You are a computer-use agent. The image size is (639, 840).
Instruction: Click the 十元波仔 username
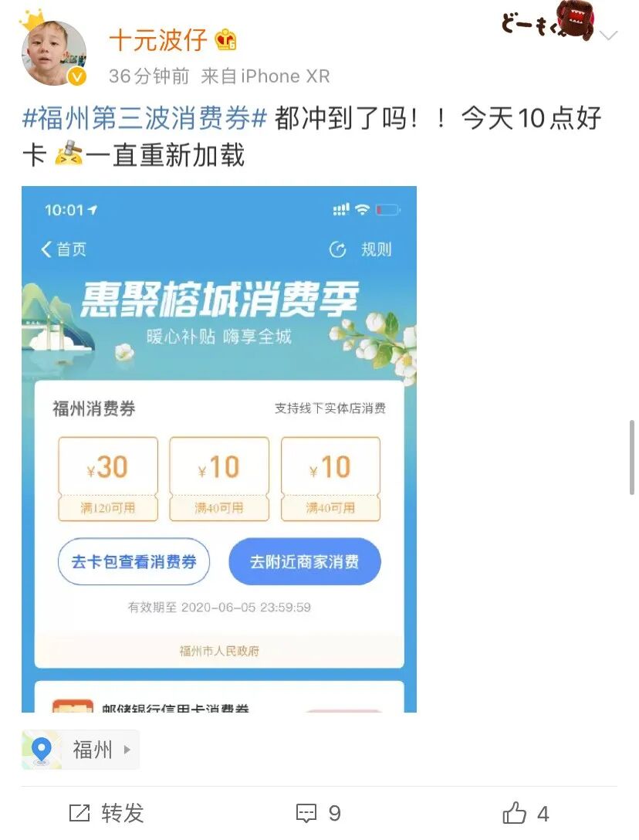point(158,40)
